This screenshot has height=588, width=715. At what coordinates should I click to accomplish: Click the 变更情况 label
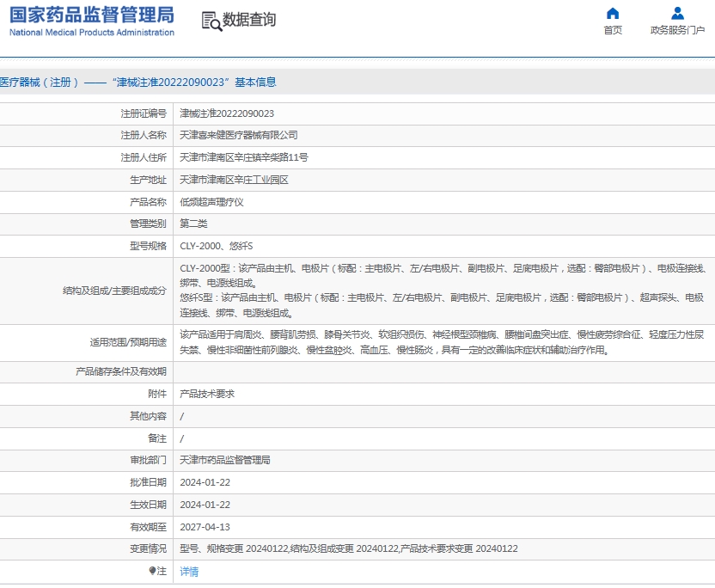tap(148, 548)
